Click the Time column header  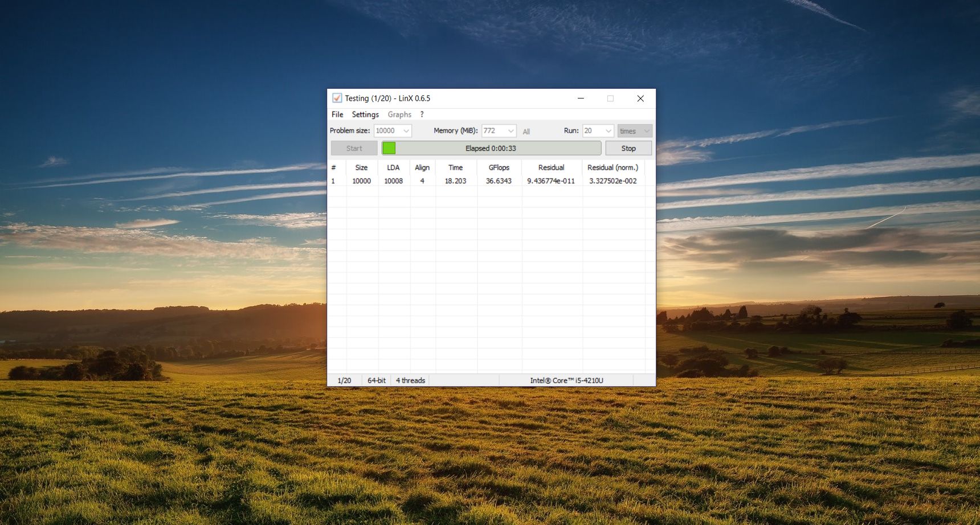[456, 167]
